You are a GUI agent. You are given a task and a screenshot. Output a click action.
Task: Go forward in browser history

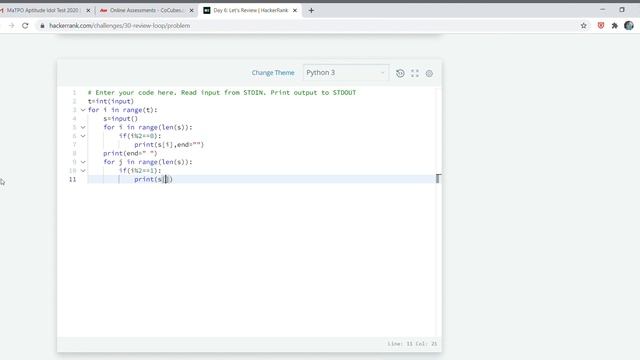(11, 25)
